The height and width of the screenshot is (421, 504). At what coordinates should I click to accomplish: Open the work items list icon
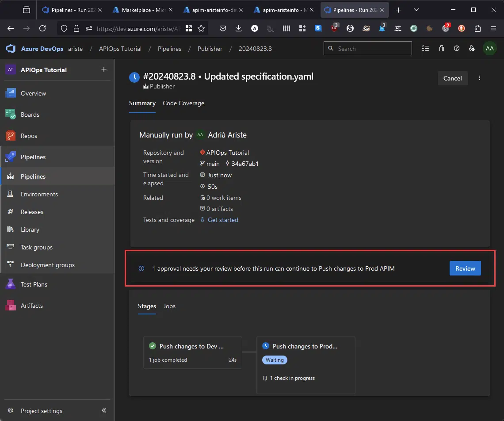pyautogui.click(x=426, y=49)
